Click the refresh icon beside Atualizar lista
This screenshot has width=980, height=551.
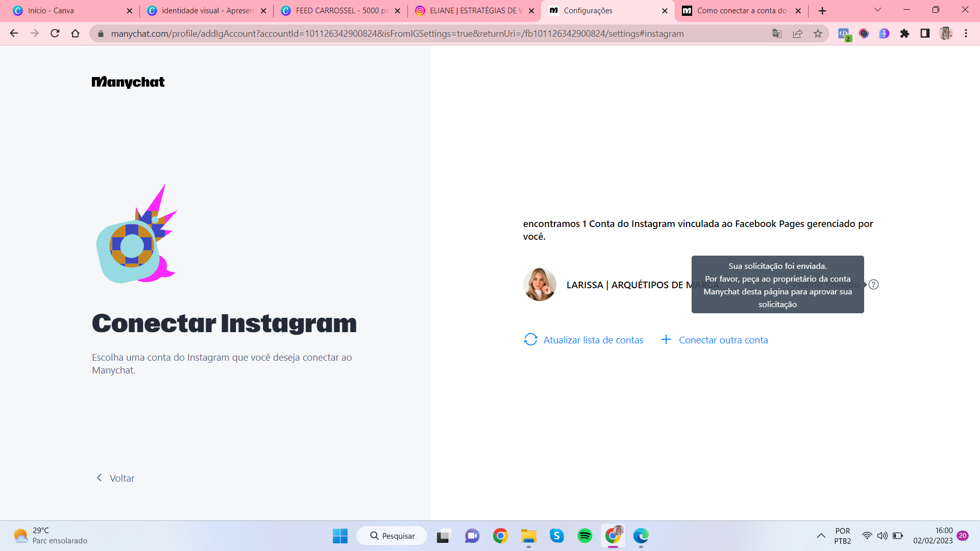click(x=531, y=340)
